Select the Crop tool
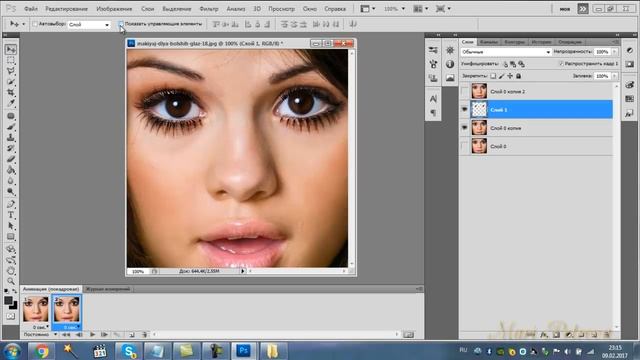 [x=11, y=93]
